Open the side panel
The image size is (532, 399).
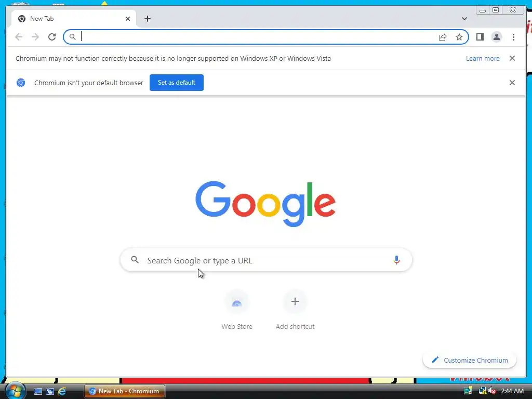point(480,37)
